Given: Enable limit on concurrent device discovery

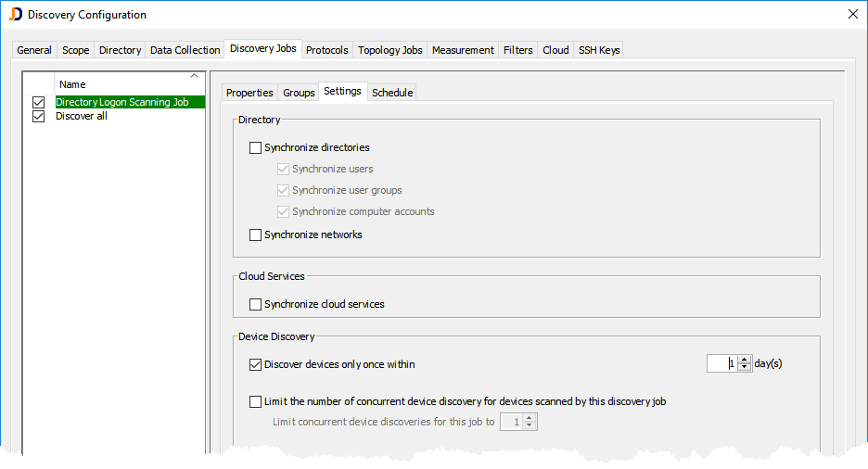Looking at the screenshot, I should (256, 401).
